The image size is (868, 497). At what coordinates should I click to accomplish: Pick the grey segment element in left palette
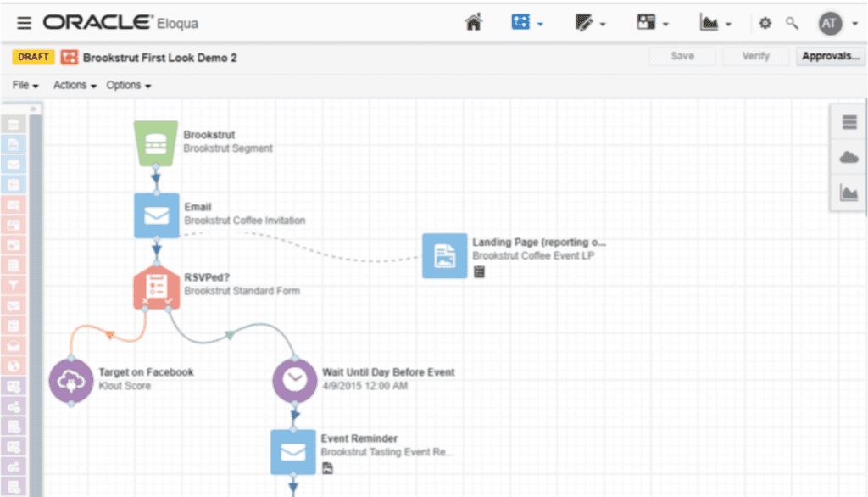point(14,126)
